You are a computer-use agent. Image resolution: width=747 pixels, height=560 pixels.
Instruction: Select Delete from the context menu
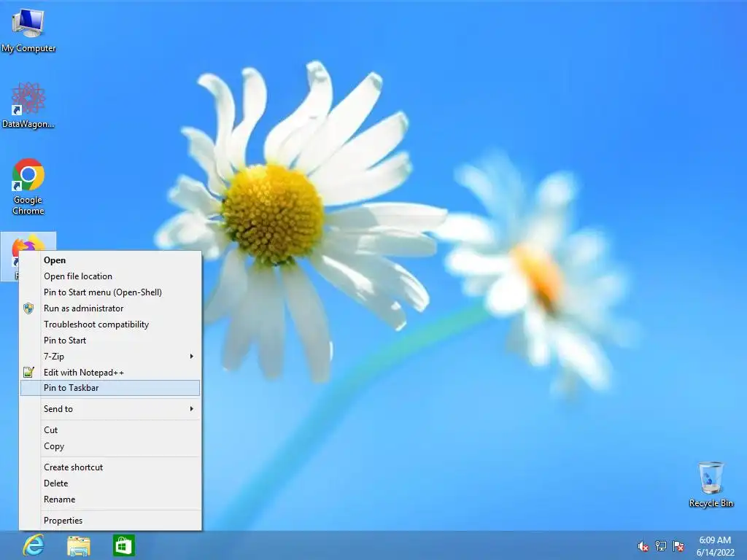click(x=110, y=483)
